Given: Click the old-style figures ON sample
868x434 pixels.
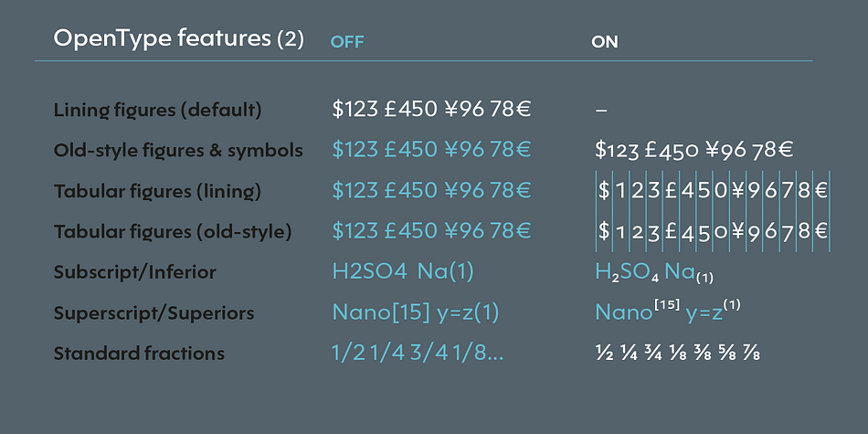Looking at the screenshot, I should pyautogui.click(x=694, y=151).
